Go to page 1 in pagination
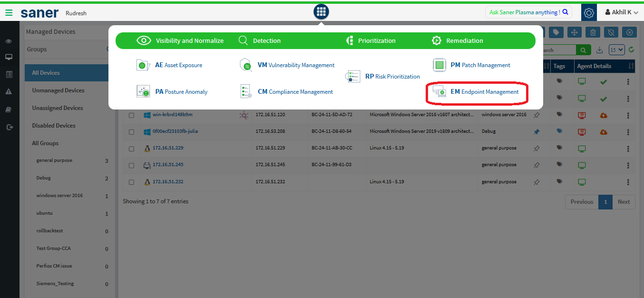The height and width of the screenshot is (298, 644). [605, 202]
